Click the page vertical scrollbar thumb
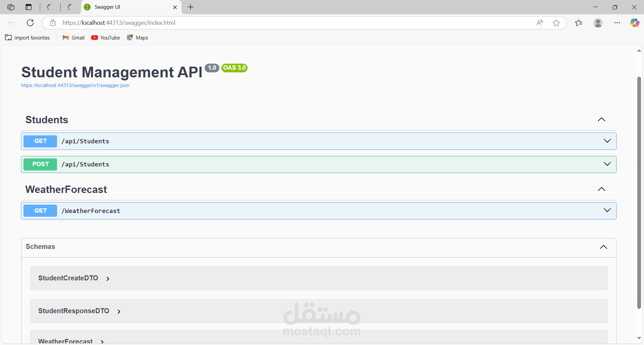This screenshot has width=644, height=345. [639, 193]
